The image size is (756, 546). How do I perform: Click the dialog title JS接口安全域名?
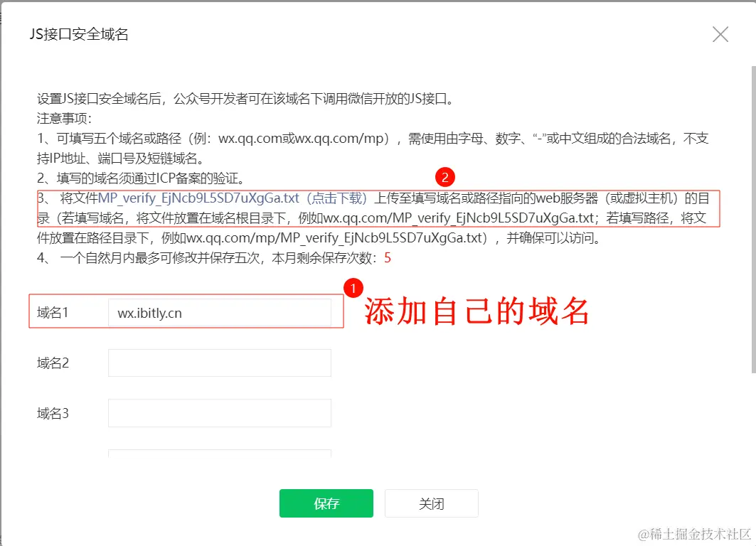pyautogui.click(x=79, y=34)
